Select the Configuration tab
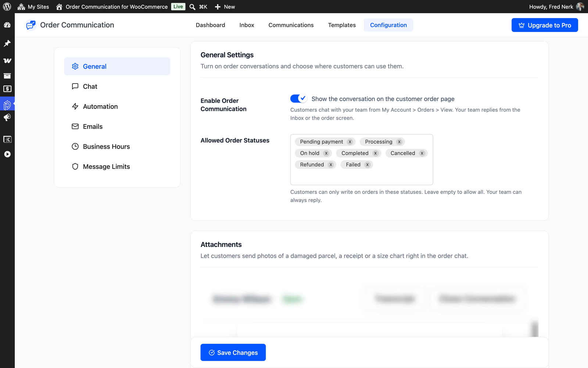Screen dimensions: 588x368 tap(388, 25)
